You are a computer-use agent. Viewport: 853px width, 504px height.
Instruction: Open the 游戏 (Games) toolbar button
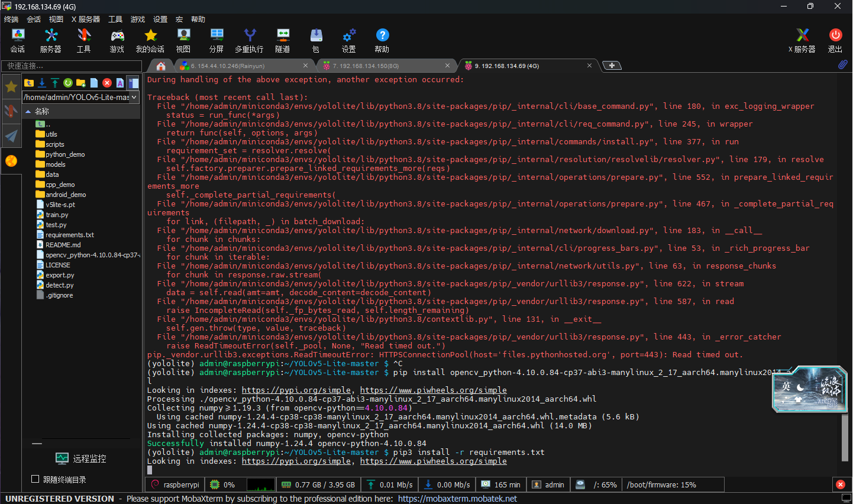tap(117, 41)
